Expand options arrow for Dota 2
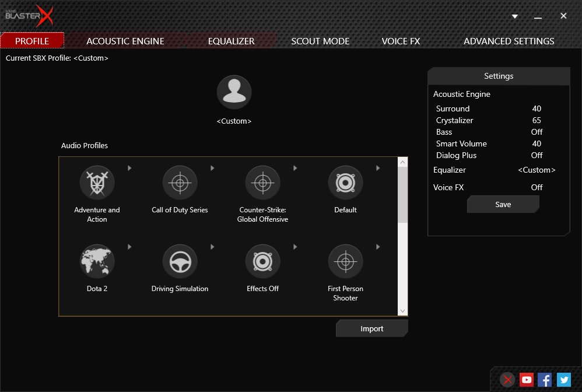This screenshot has width=582, height=392. [129, 247]
